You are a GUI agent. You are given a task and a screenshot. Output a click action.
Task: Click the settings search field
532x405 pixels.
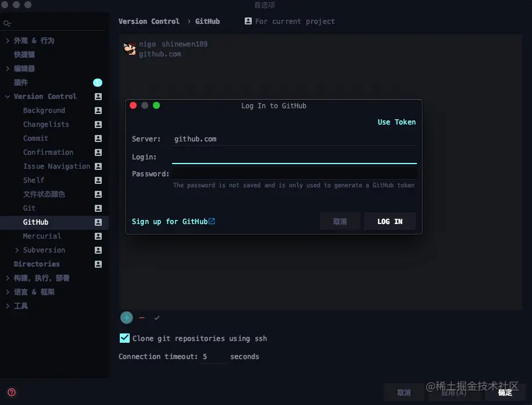click(x=54, y=23)
